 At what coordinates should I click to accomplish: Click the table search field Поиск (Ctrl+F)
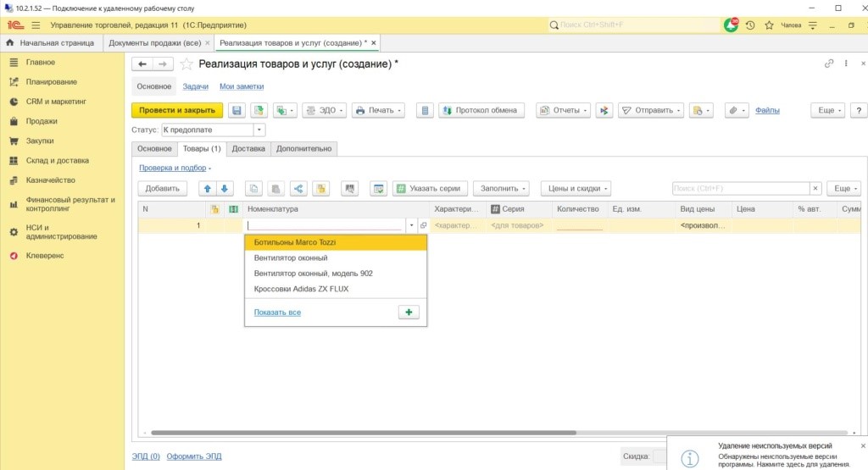(x=741, y=189)
